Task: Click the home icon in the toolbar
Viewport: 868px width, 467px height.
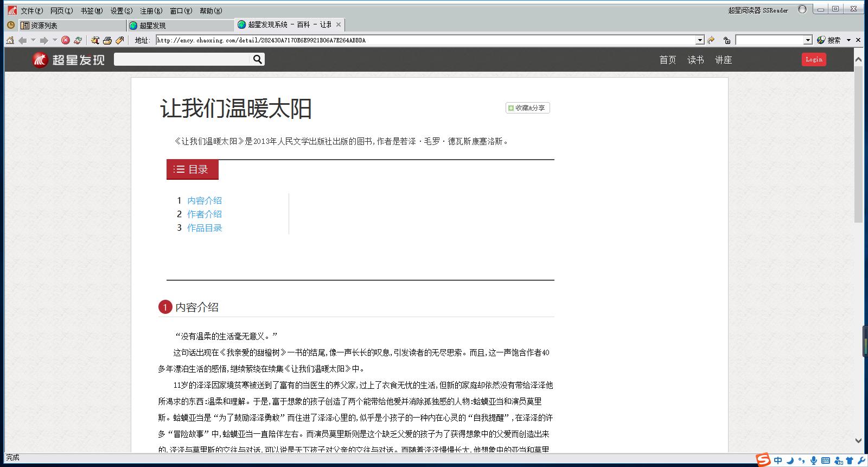Action: click(x=10, y=40)
